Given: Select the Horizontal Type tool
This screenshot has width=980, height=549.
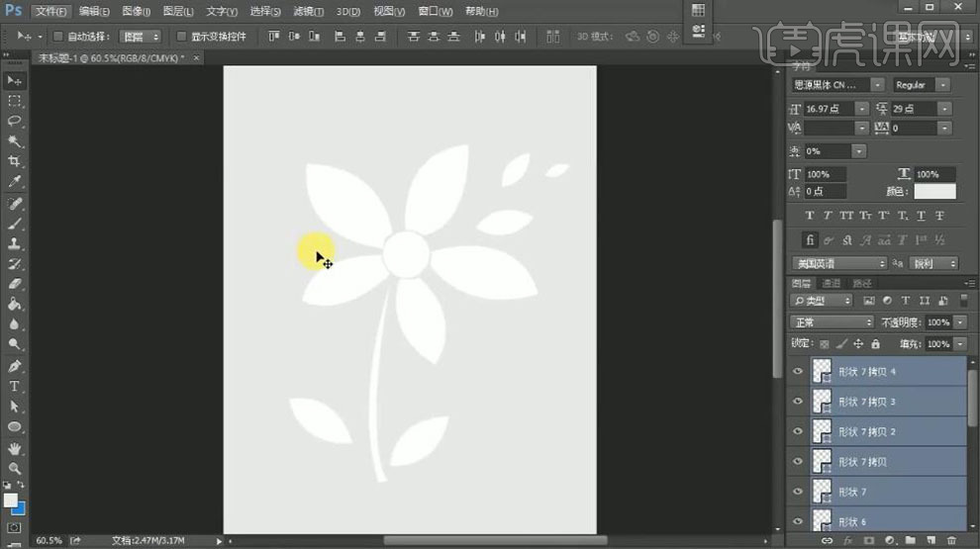Looking at the screenshot, I should point(15,386).
